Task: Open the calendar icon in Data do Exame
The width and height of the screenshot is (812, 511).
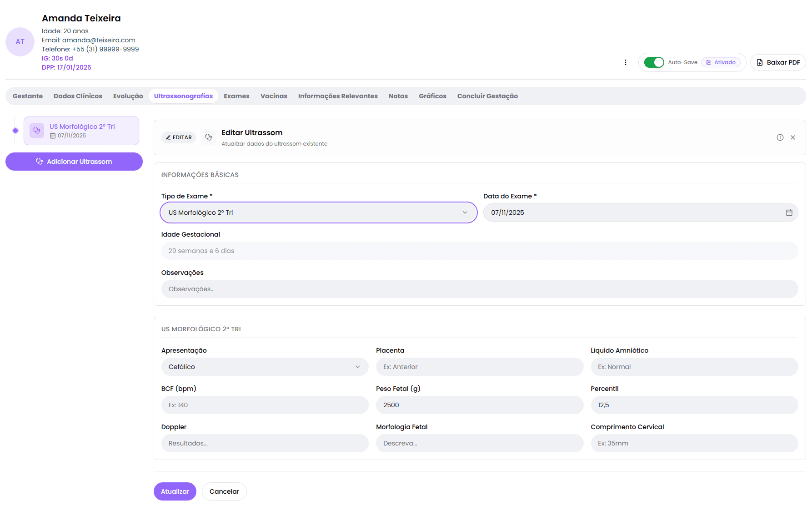Action: [x=789, y=212]
